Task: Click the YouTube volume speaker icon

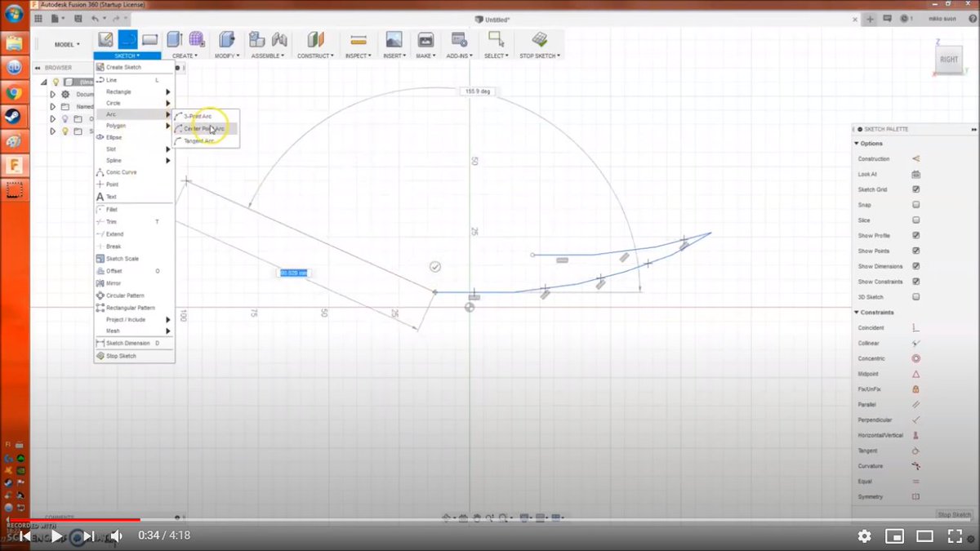Action: click(x=116, y=535)
